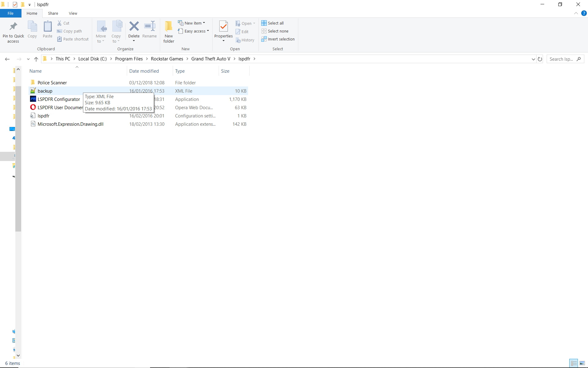The width and height of the screenshot is (588, 368).
Task: Click the New folder icon
Action: [168, 27]
